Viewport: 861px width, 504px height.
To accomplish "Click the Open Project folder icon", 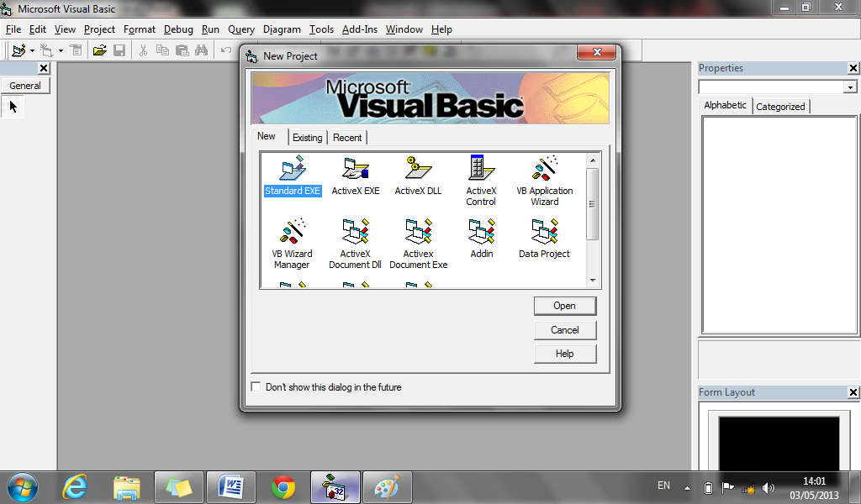I will [x=99, y=50].
